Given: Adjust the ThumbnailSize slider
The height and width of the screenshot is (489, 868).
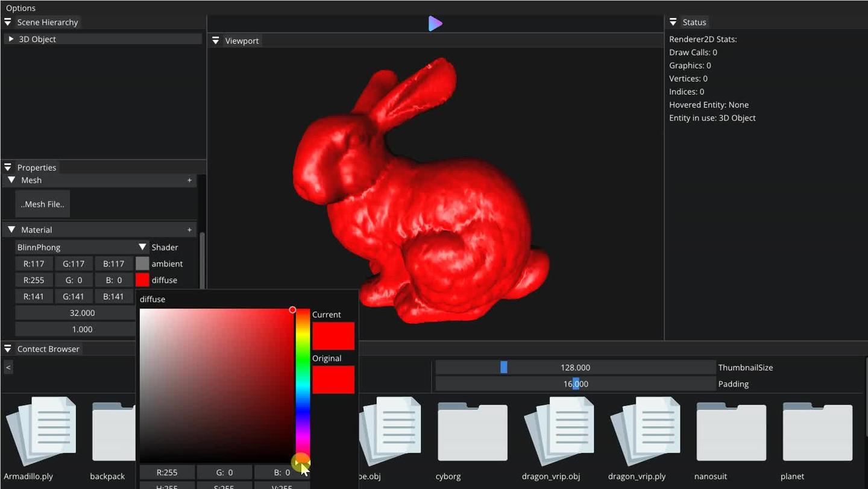Looking at the screenshot, I should point(575,367).
